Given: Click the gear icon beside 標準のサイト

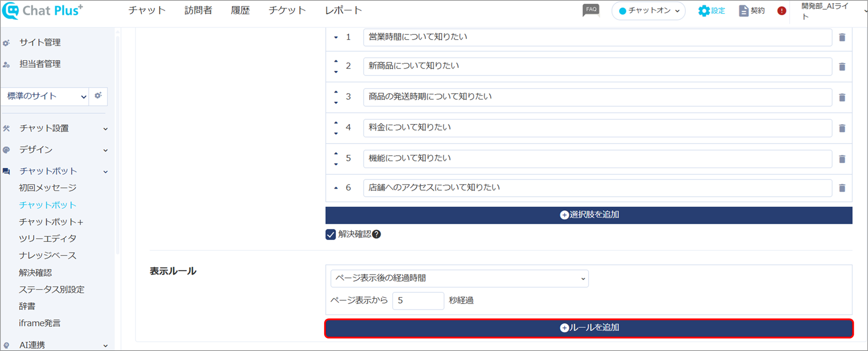Looking at the screenshot, I should pyautogui.click(x=98, y=96).
